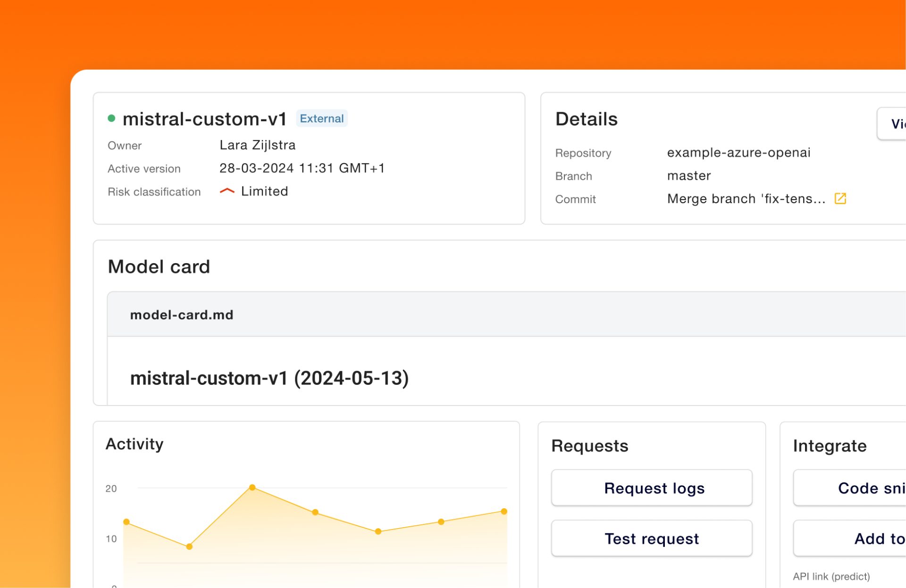Open the commit external link icon

(x=840, y=199)
